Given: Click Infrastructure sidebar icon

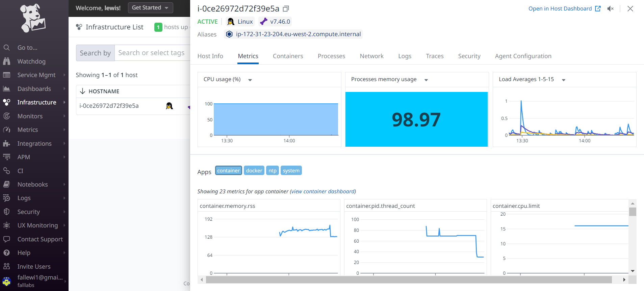Looking at the screenshot, I should point(6,102).
